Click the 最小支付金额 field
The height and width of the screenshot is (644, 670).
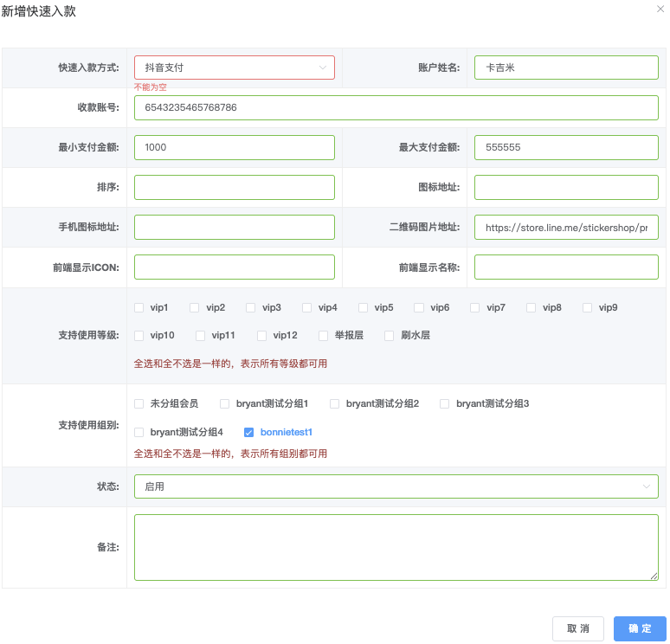(x=234, y=147)
